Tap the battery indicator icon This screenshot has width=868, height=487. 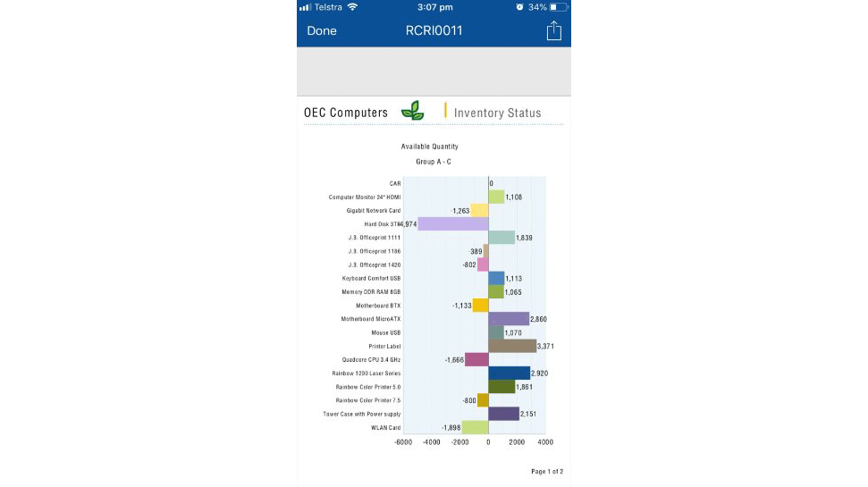coord(558,7)
